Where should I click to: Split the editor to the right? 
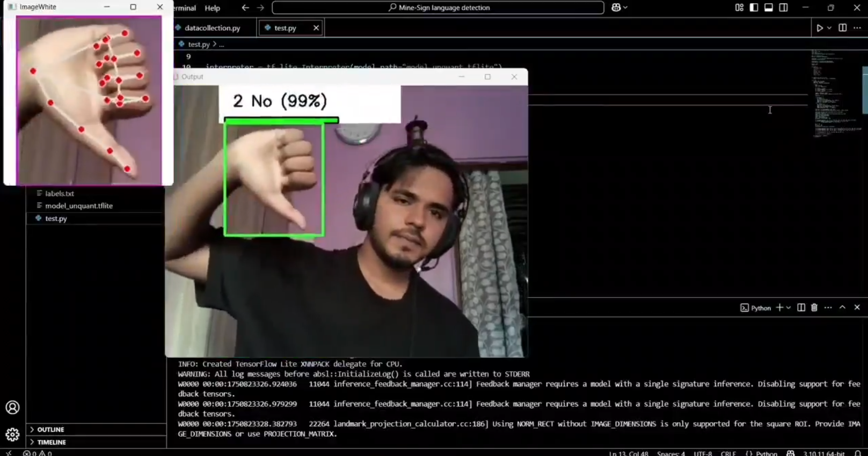tap(843, 28)
